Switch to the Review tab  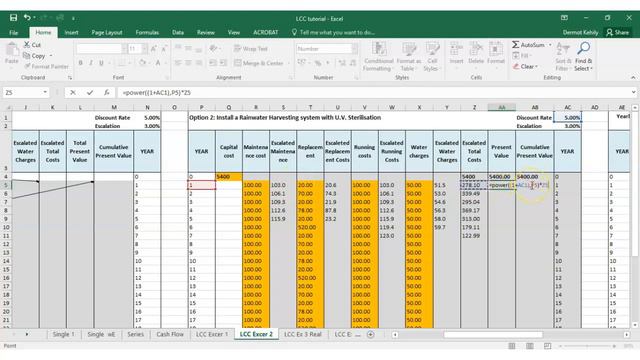pyautogui.click(x=206, y=32)
